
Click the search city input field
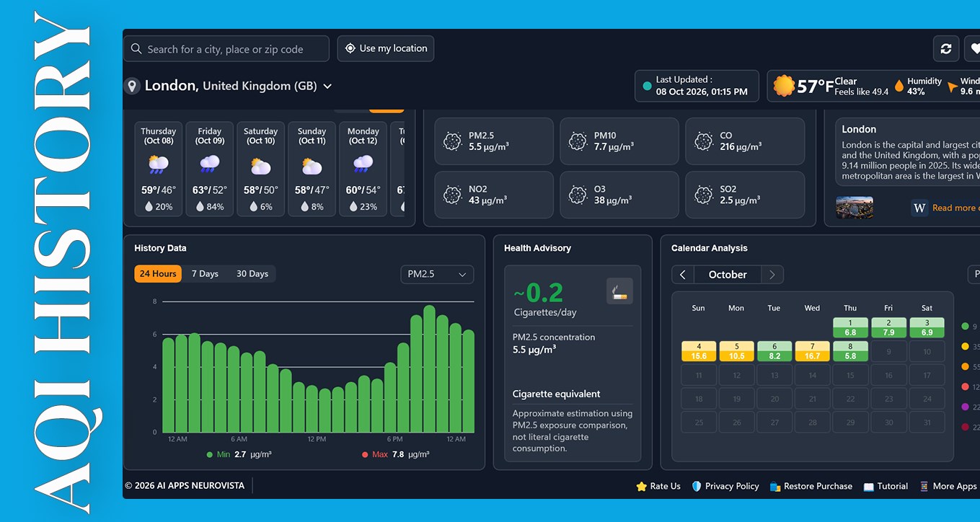(x=226, y=49)
